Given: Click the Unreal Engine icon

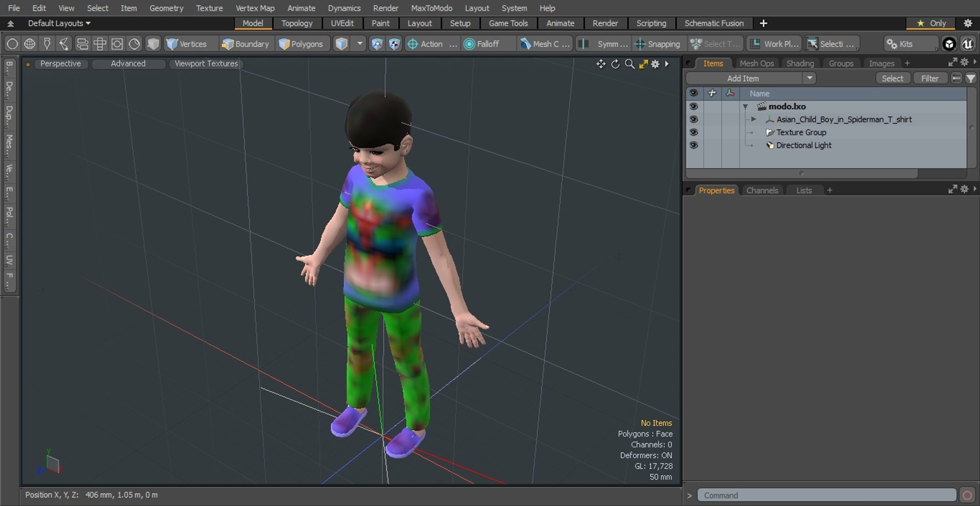Looking at the screenshot, I should [967, 44].
